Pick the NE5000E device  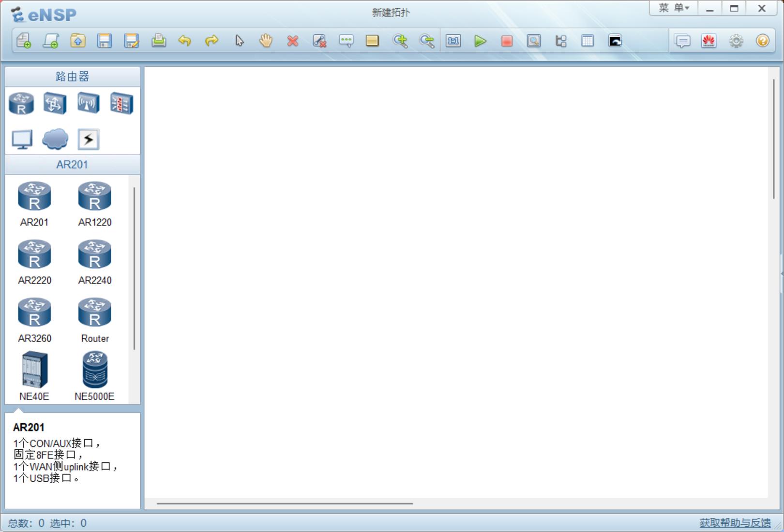[94, 376]
